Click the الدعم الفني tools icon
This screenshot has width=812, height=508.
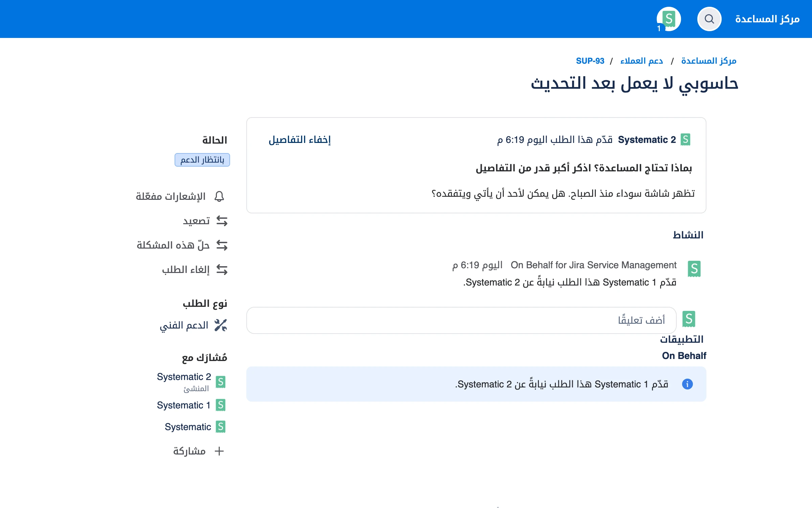221,325
